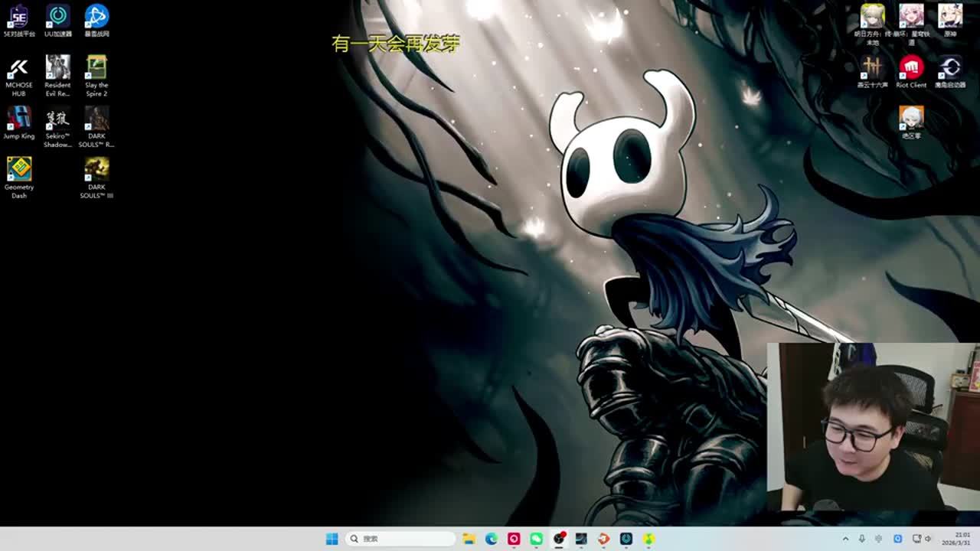This screenshot has width=980, height=551.
Task: Expand the hidden system tray icons
Action: [x=845, y=539]
